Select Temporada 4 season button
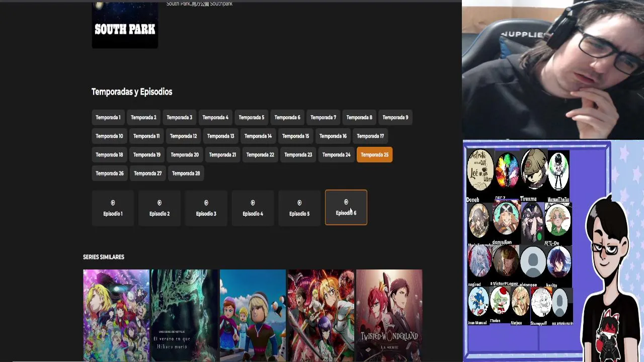 215,118
